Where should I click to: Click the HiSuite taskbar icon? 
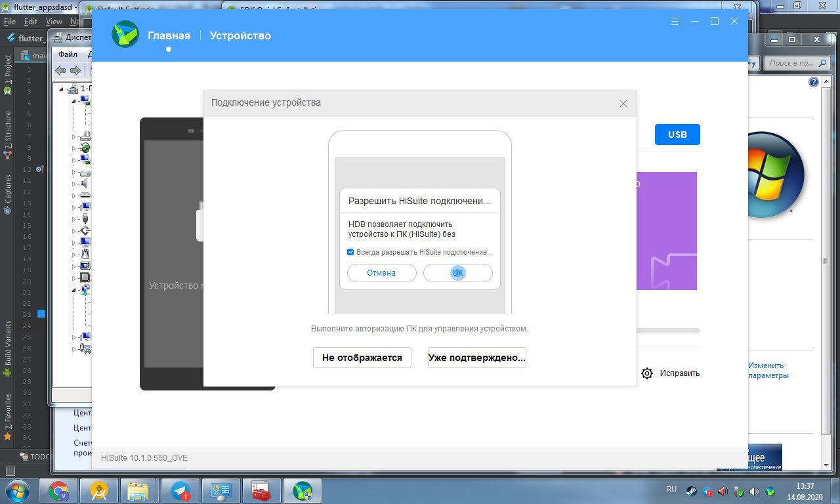point(302,490)
